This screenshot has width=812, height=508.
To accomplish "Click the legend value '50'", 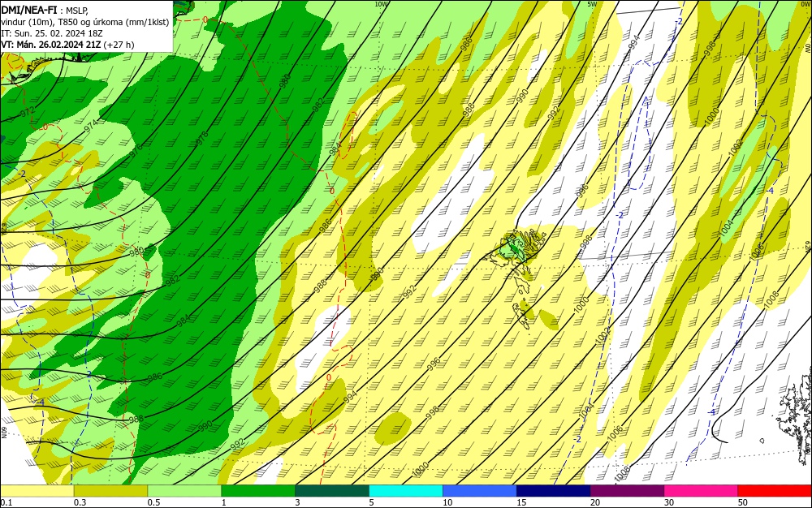I will click(x=743, y=502).
